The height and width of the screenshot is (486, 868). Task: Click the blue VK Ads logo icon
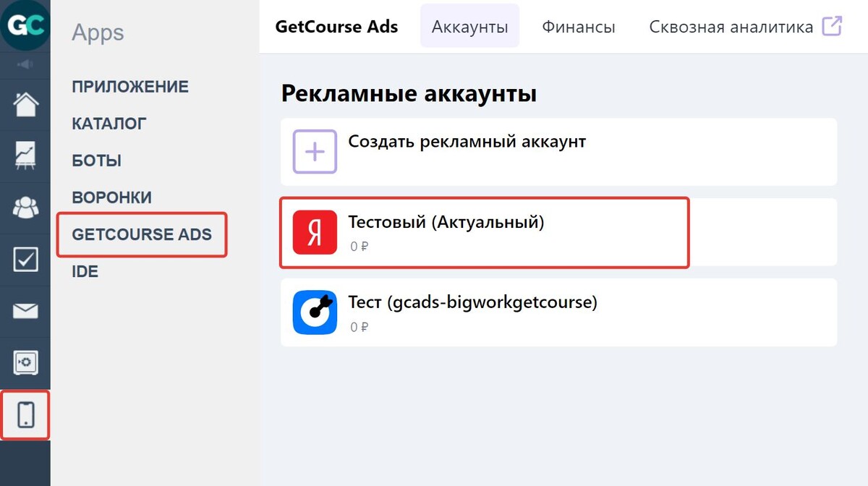315,312
